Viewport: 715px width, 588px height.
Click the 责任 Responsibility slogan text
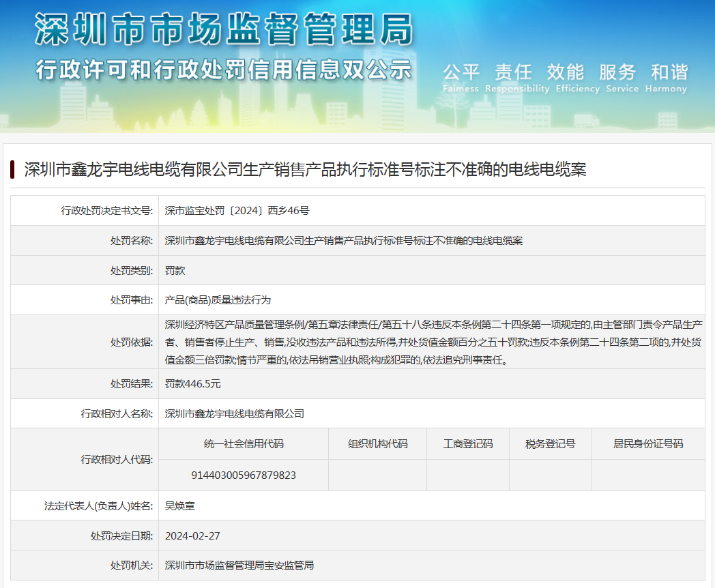point(517,78)
